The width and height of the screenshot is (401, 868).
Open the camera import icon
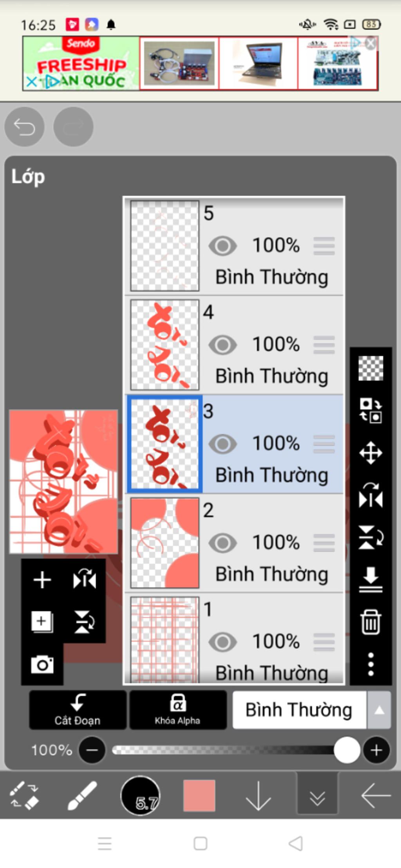(x=42, y=664)
